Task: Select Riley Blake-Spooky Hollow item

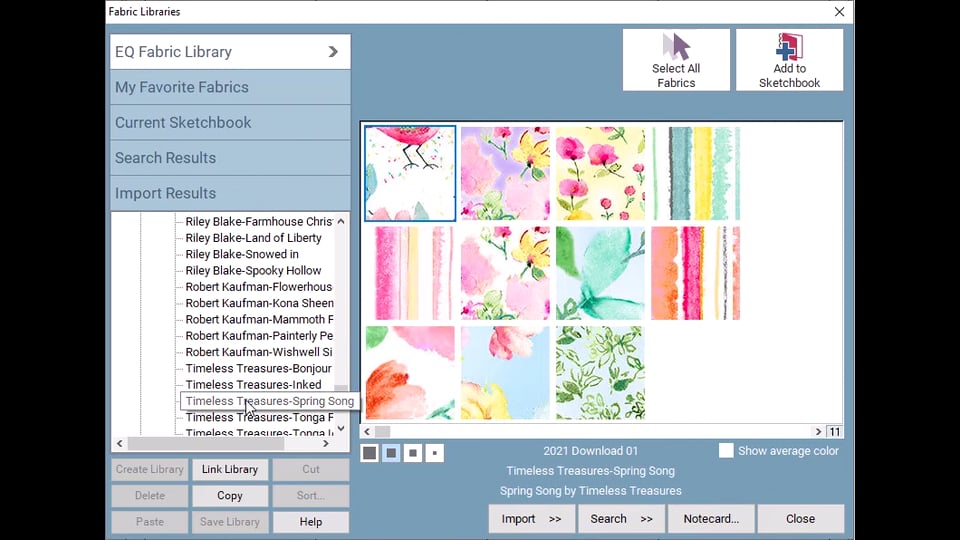Action: point(253,271)
